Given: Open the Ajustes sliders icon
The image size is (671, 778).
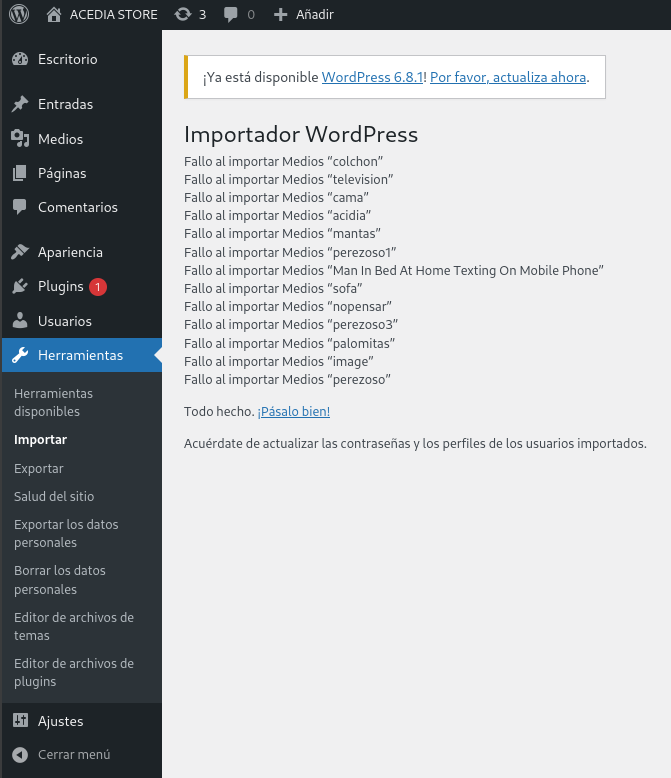Looking at the screenshot, I should [x=20, y=720].
